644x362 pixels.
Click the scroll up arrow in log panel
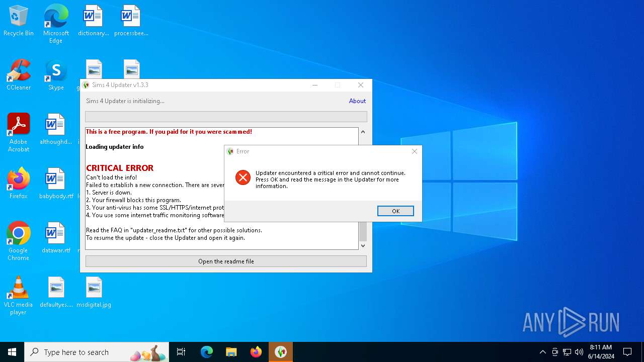coord(363,132)
